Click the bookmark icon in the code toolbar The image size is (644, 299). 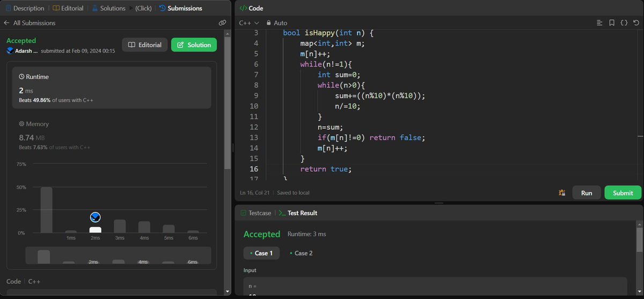[611, 23]
